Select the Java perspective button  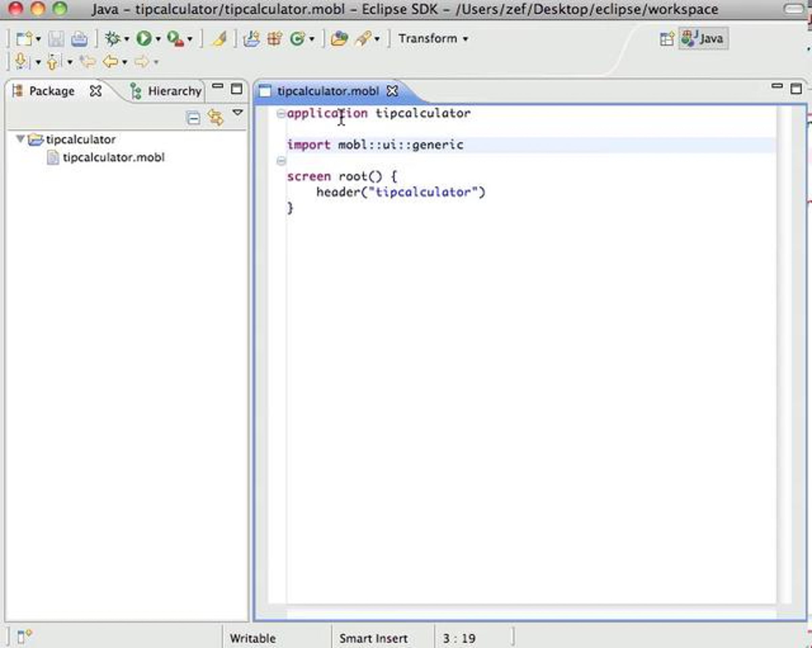coord(703,39)
